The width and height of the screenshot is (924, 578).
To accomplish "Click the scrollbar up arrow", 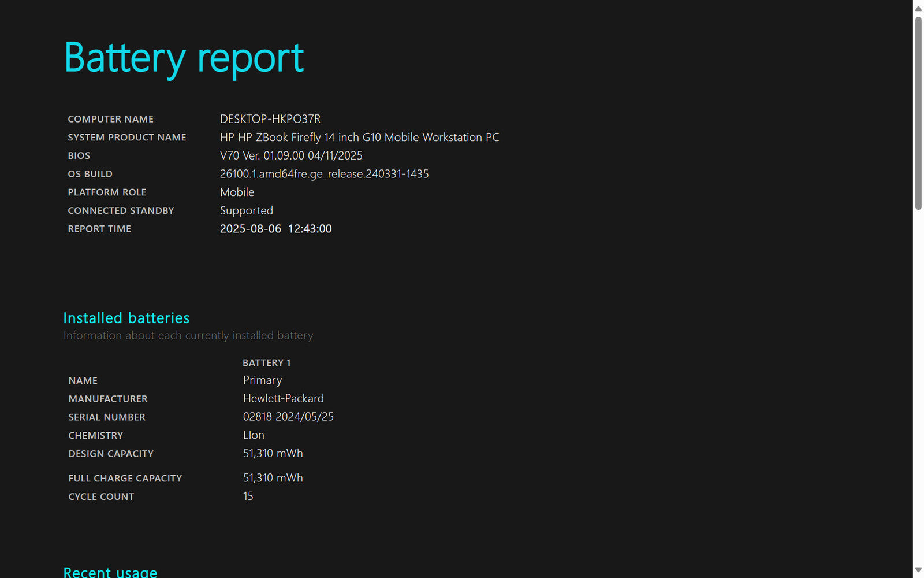I will click(x=918, y=8).
